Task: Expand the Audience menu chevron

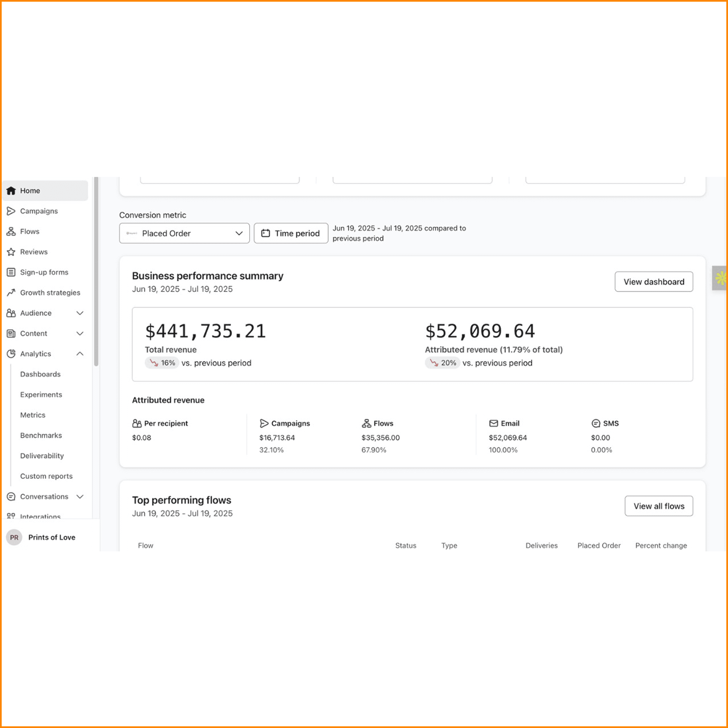Action: 80,313
